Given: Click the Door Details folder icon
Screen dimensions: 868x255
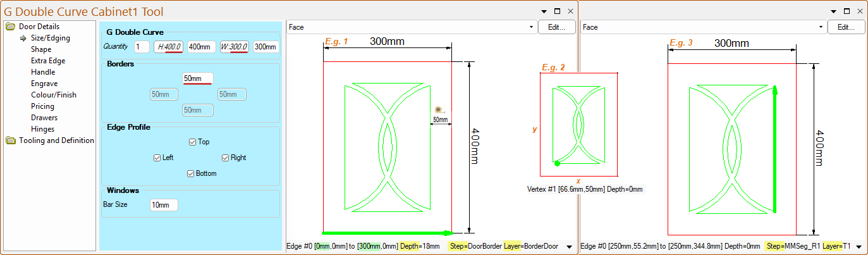Looking at the screenshot, I should pyautogui.click(x=10, y=27).
